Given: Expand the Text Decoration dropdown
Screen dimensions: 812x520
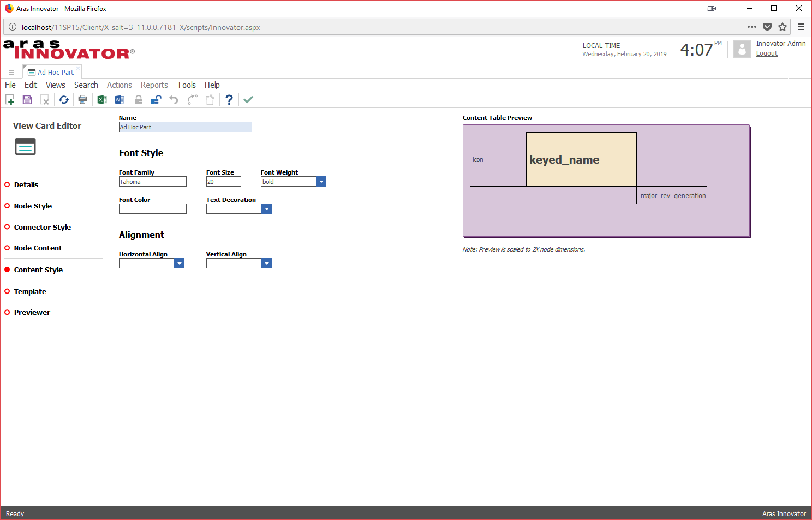Looking at the screenshot, I should tap(267, 209).
